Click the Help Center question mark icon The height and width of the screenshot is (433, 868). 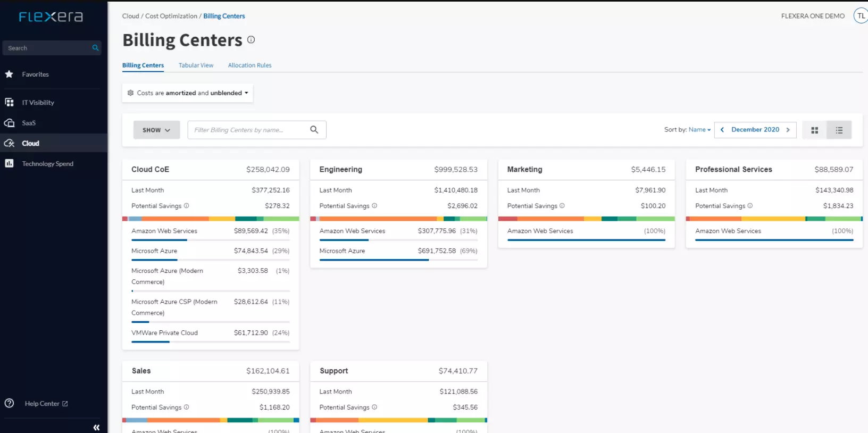(x=9, y=403)
